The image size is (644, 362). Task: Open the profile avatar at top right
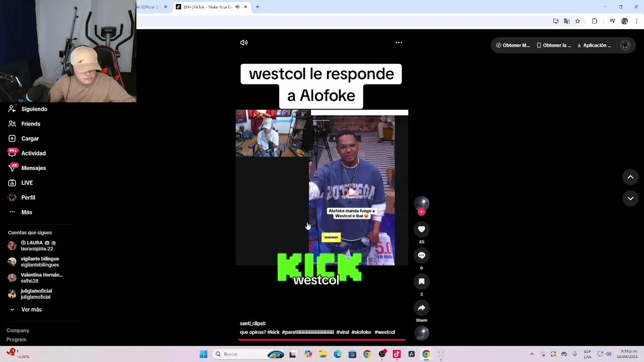click(625, 45)
